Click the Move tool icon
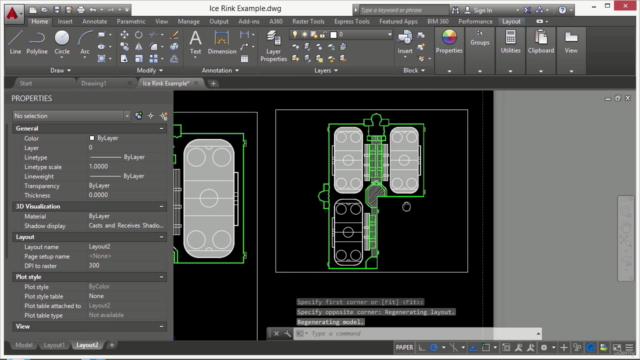 coord(124,35)
